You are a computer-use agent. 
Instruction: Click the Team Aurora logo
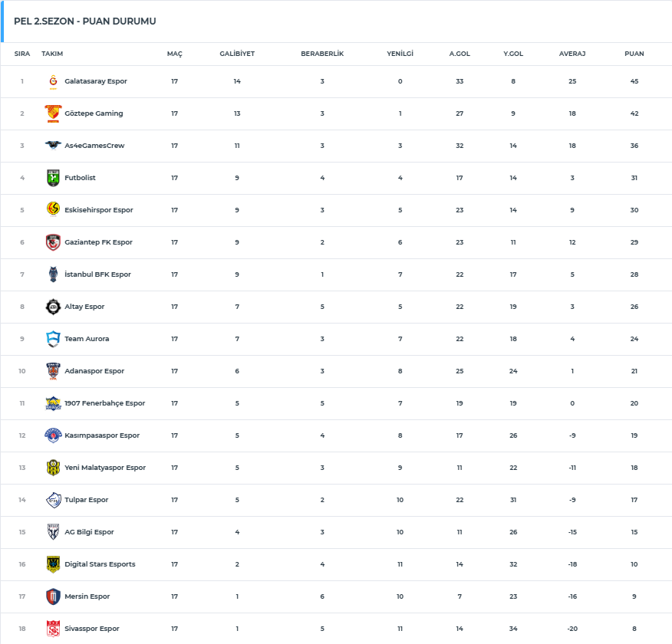(x=53, y=339)
